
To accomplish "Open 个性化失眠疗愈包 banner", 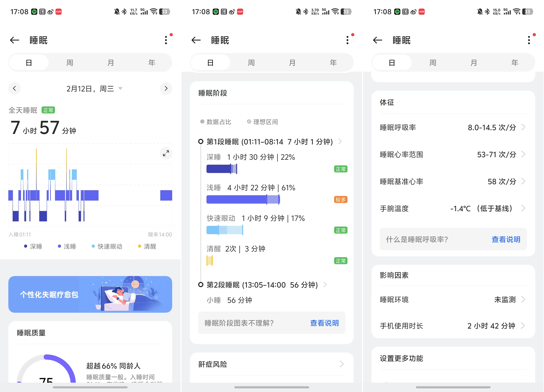I will pos(90,294).
